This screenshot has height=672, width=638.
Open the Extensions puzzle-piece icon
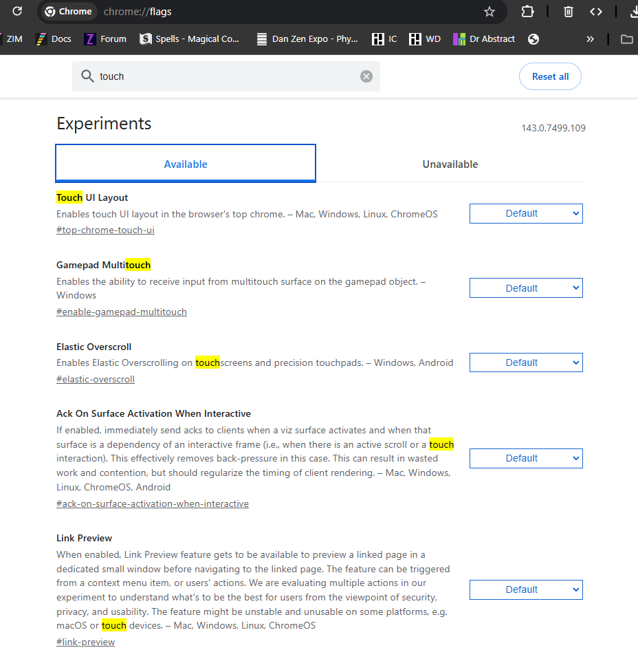pos(527,12)
